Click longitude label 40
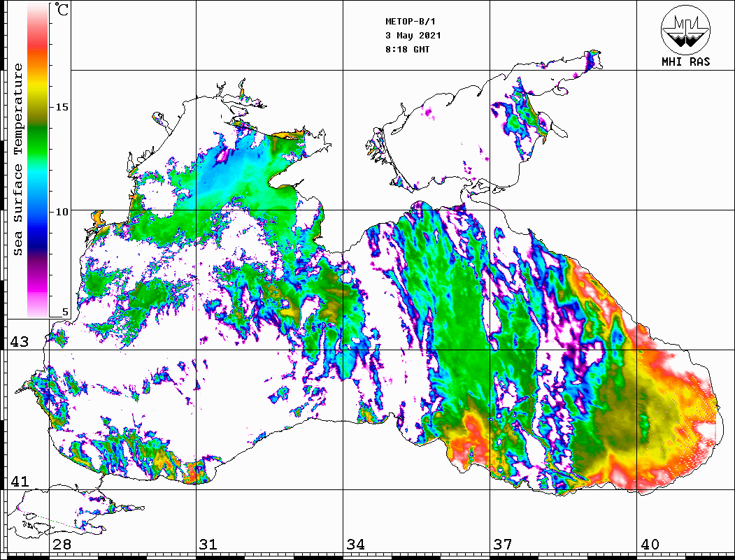Image resolution: width=735 pixels, height=560 pixels. (650, 544)
